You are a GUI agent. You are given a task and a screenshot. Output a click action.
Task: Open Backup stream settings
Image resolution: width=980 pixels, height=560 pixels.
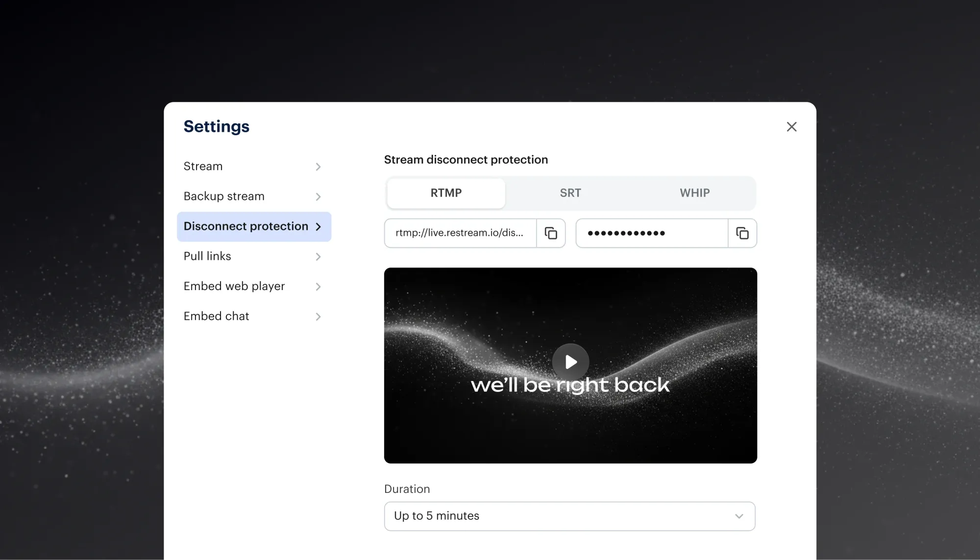tap(224, 196)
